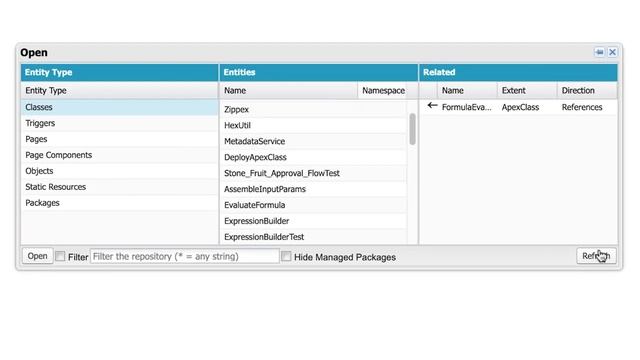Select the Classes entity type
This screenshot has height=360, width=640.
[119, 107]
